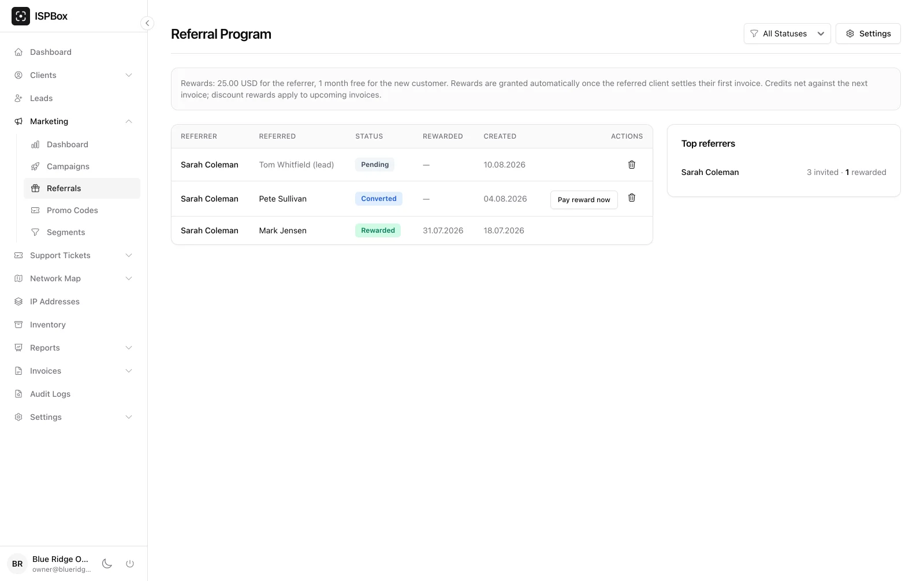Click the '3 invited · 1 rewarded' stat
924x581 pixels.
click(847, 172)
